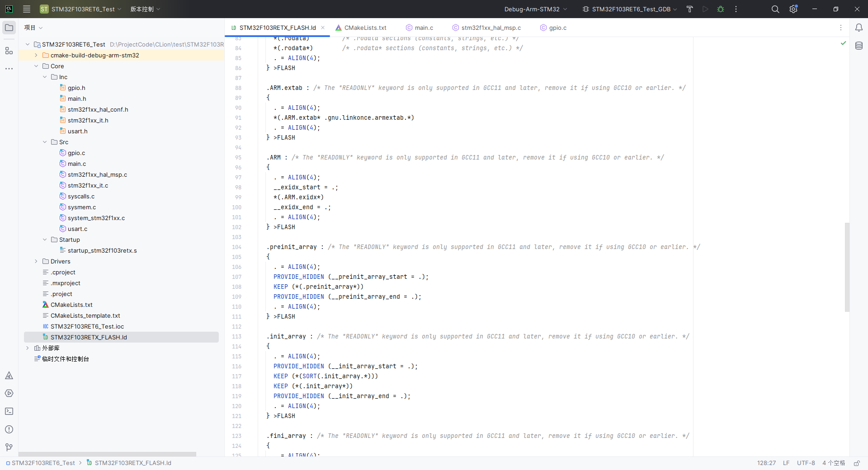
Task: Click STM32F103RETX_FLASH.ld breadcrumb in status bar
Action: (129, 463)
